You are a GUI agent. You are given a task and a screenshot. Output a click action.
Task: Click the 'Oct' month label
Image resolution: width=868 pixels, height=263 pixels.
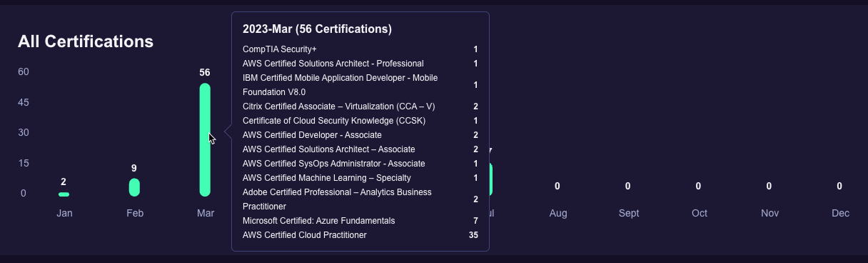(x=700, y=213)
